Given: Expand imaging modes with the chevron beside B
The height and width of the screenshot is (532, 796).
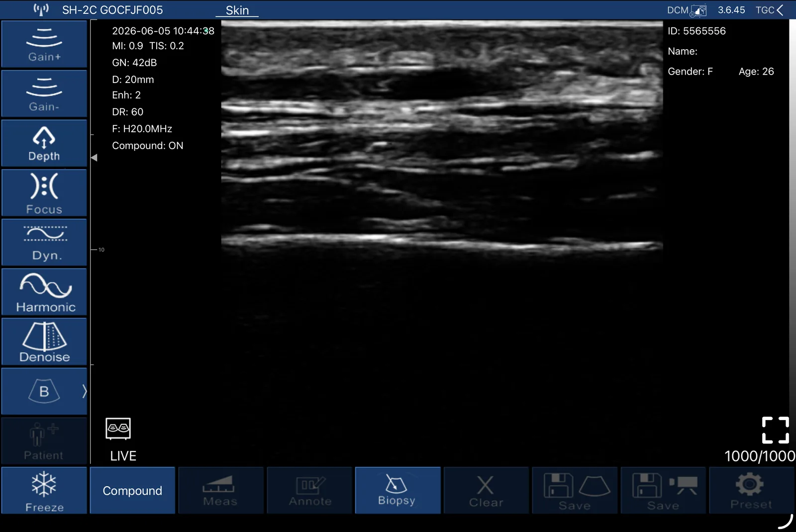Looking at the screenshot, I should (x=84, y=391).
